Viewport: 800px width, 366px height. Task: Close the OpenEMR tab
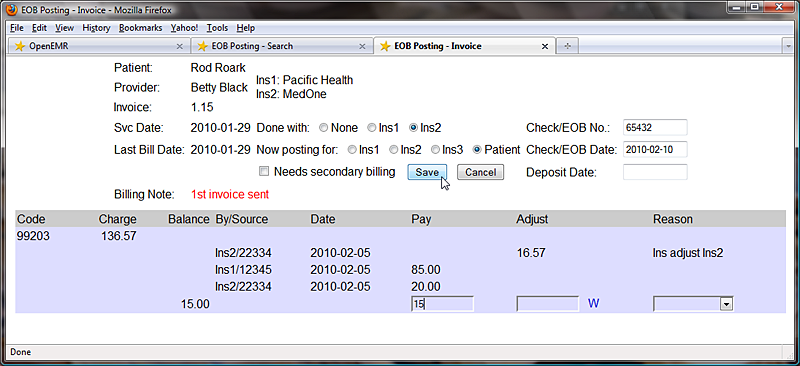[x=179, y=46]
